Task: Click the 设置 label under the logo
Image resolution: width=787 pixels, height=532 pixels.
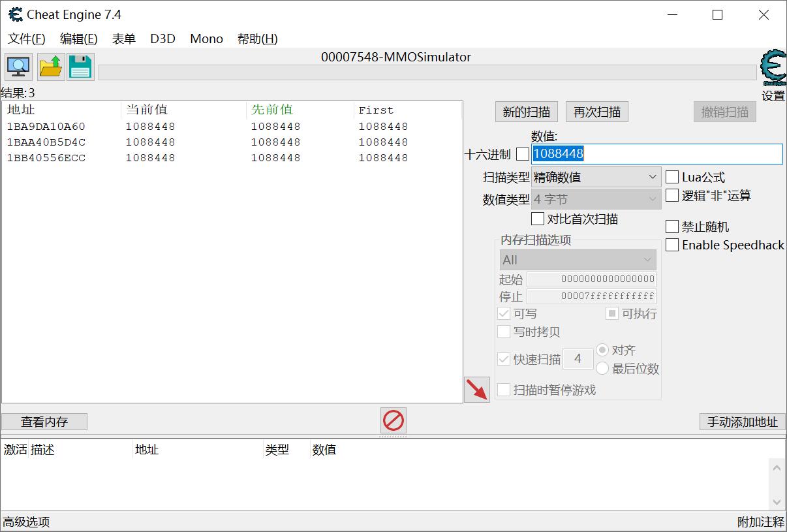Action: pos(773,96)
